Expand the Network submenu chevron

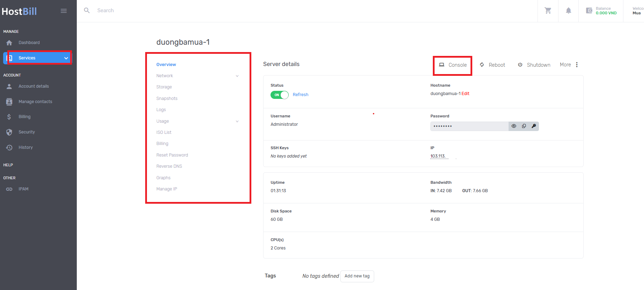(237, 76)
